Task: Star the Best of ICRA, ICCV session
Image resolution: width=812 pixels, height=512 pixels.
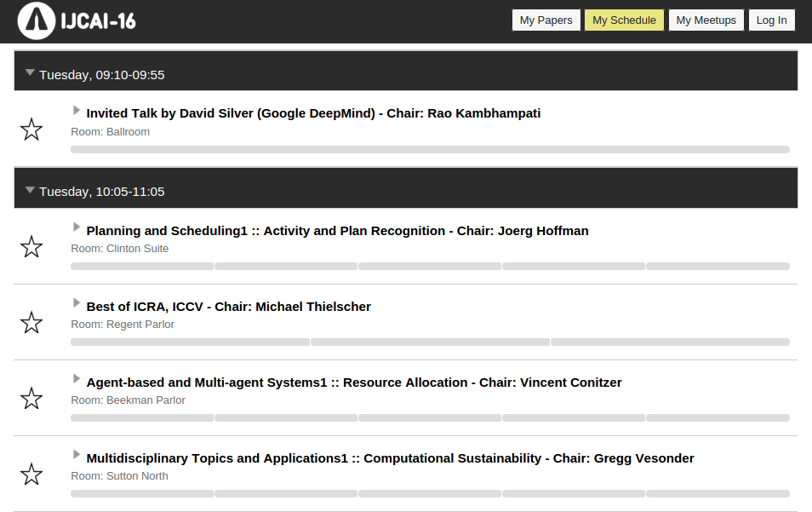Action: pyautogui.click(x=31, y=323)
